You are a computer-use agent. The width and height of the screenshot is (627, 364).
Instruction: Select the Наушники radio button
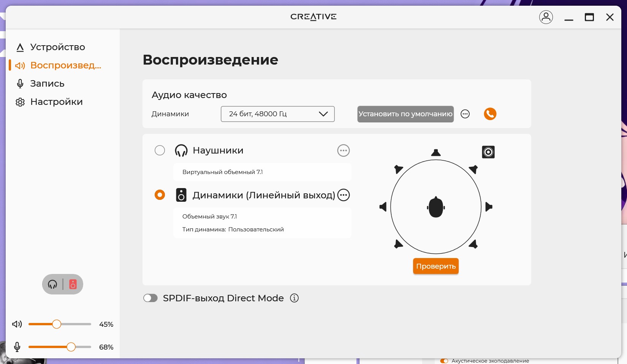point(160,150)
